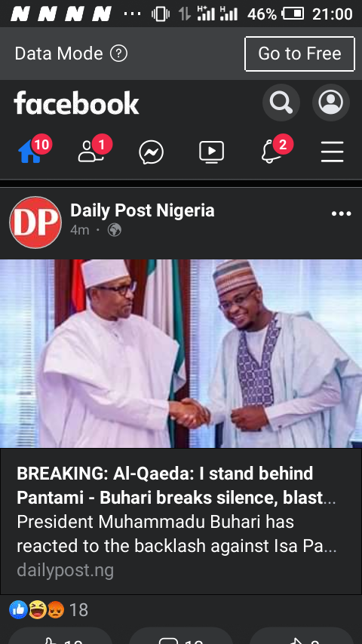Click the Daily Post DP profile picture
This screenshot has height=644, width=362.
coord(35,222)
